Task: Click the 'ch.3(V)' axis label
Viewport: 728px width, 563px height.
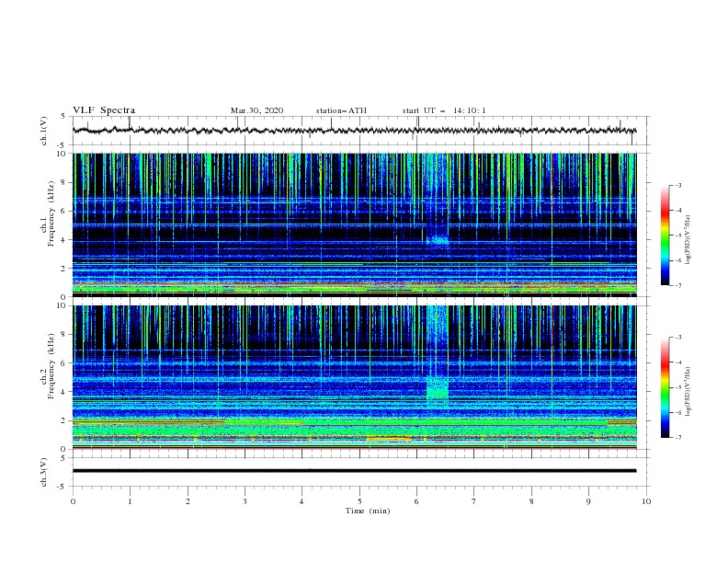Action: pos(44,472)
